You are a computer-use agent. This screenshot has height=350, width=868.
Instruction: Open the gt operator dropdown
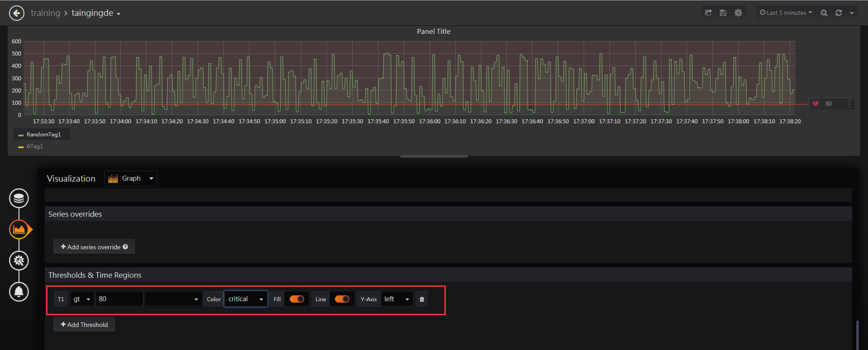click(x=82, y=299)
